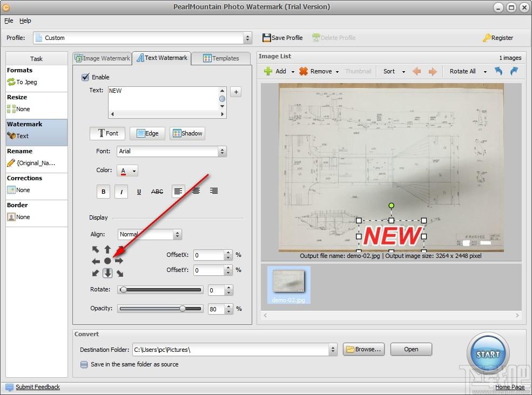Screen dimensions: 532x395
Task: Align watermark to left arrow
Action: point(96,261)
